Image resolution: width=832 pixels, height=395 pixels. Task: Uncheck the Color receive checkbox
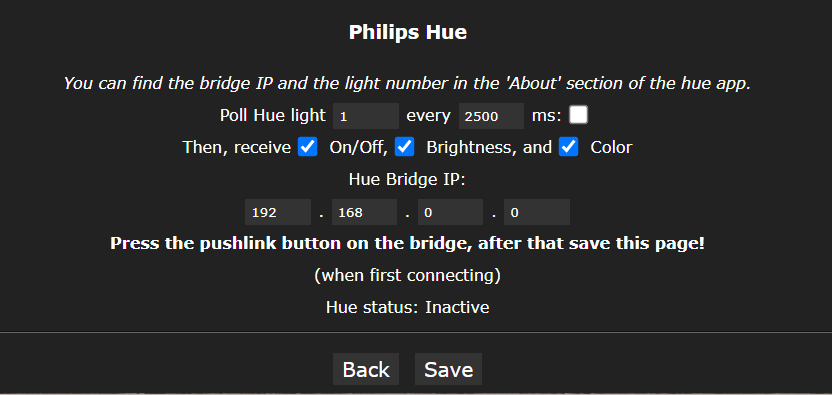point(568,147)
